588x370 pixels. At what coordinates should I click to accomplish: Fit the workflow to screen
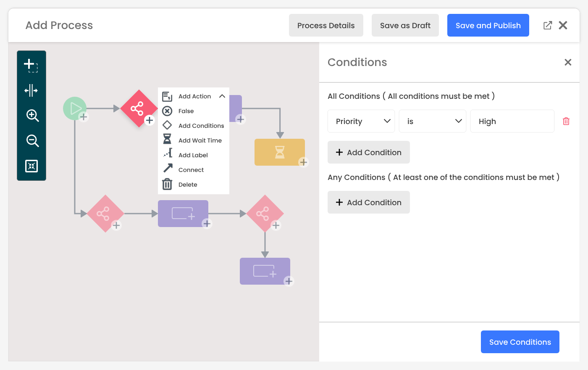(x=31, y=166)
